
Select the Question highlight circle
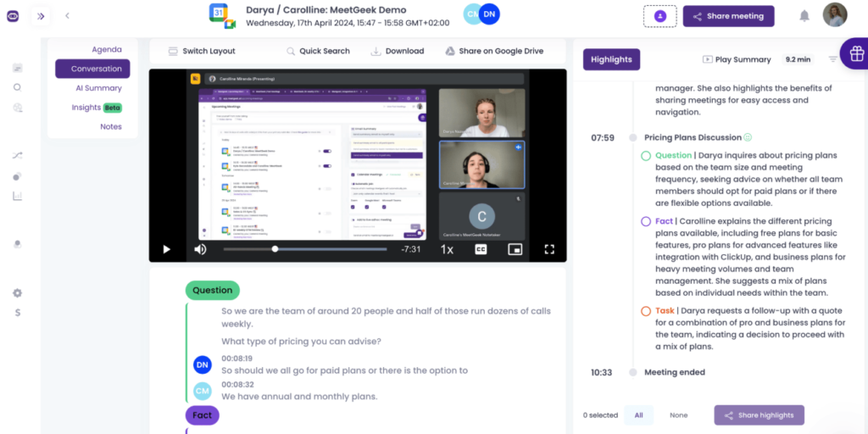coord(645,156)
